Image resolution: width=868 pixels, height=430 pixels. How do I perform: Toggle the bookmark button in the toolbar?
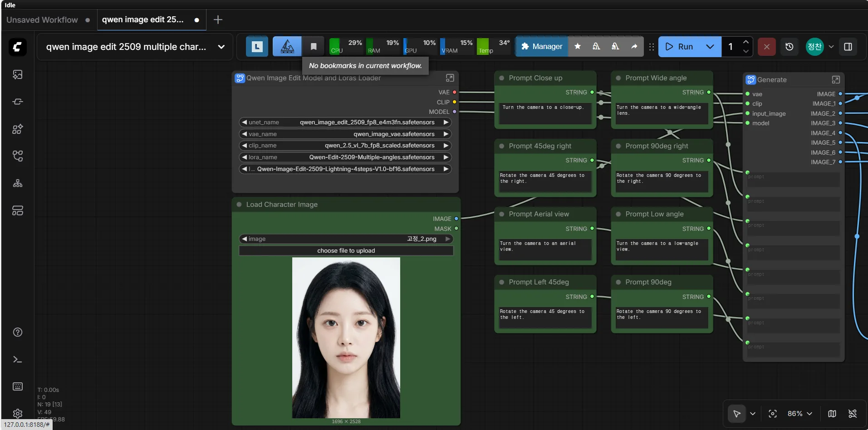313,46
